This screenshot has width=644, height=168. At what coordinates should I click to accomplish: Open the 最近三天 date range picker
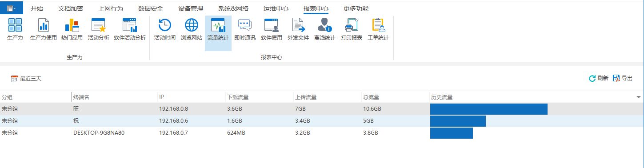click(x=26, y=78)
